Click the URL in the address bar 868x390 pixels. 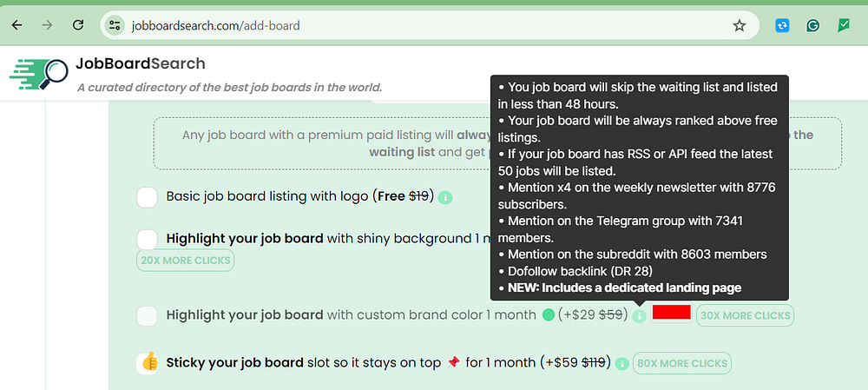pos(215,25)
